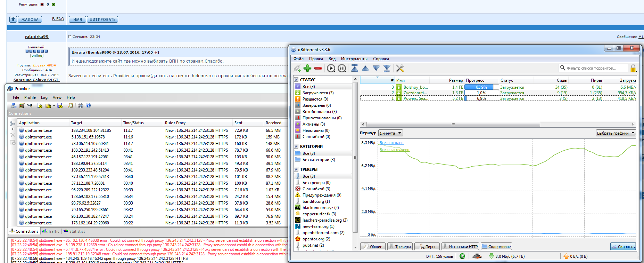Click the Powers. Sea... torrent 6,9% progress bar
The height and width of the screenshot is (263, 644).
coord(481,98)
